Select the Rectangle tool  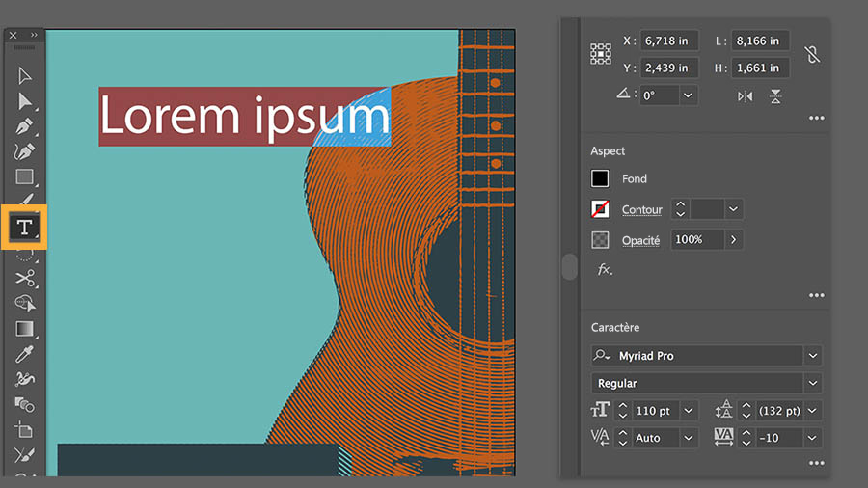24,177
